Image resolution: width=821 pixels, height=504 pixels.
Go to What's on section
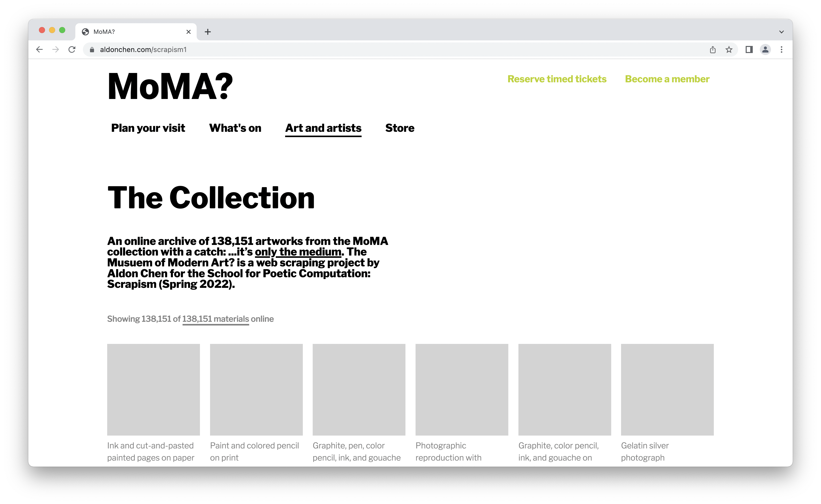click(x=235, y=128)
